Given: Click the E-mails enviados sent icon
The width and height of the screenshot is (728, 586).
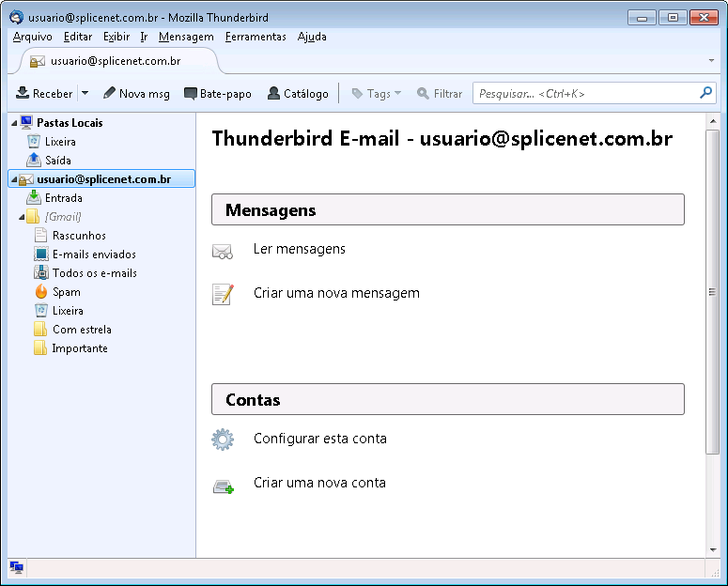Looking at the screenshot, I should [41, 254].
